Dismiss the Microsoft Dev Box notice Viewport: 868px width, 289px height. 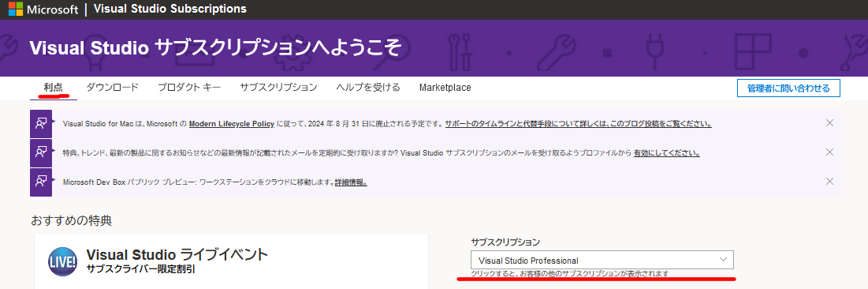[829, 181]
